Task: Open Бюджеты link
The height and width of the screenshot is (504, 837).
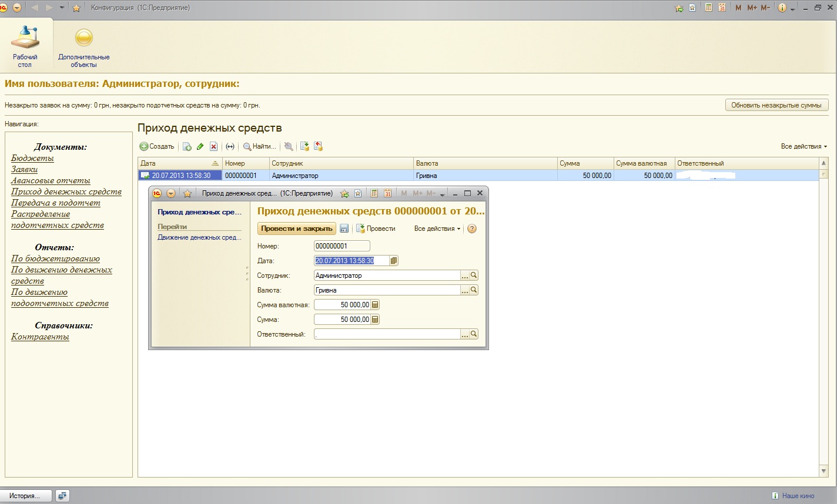Action: (x=32, y=158)
